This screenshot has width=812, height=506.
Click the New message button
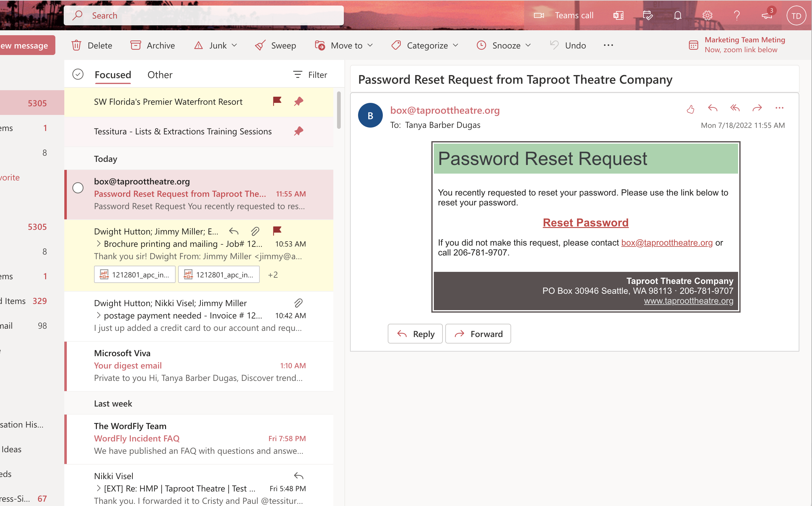point(27,45)
